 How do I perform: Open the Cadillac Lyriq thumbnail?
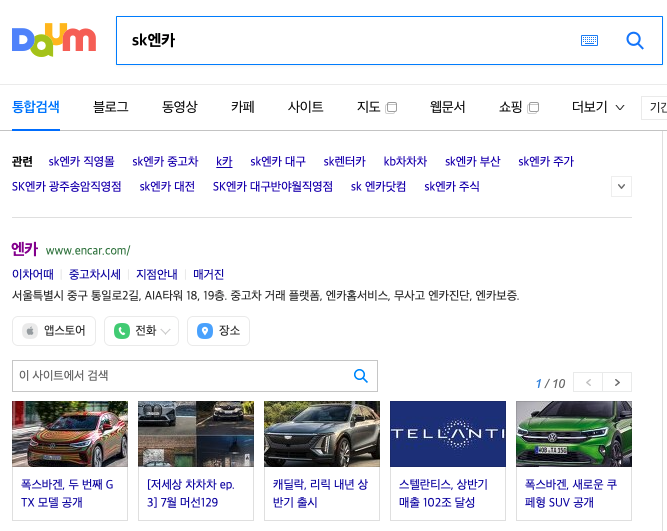click(322, 434)
